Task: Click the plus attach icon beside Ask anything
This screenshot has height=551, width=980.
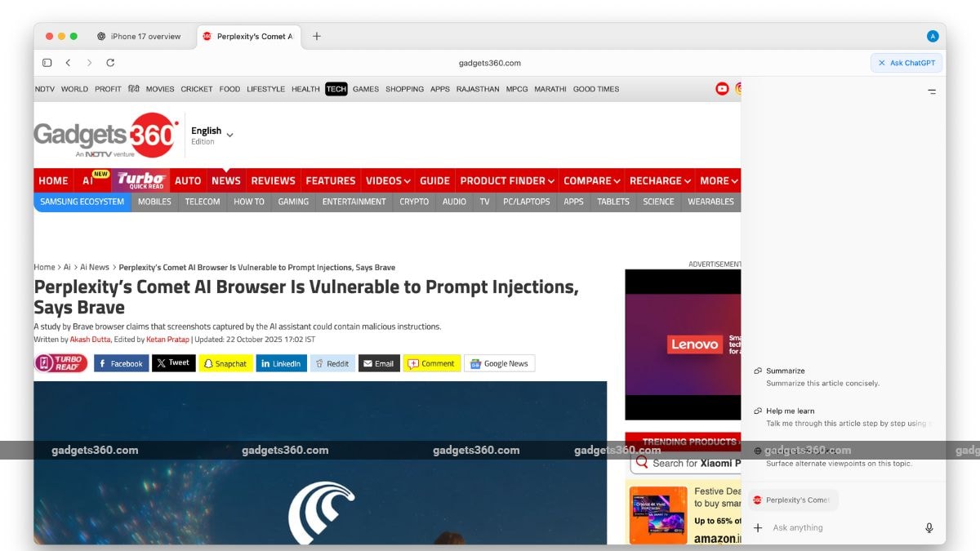Action: click(757, 528)
